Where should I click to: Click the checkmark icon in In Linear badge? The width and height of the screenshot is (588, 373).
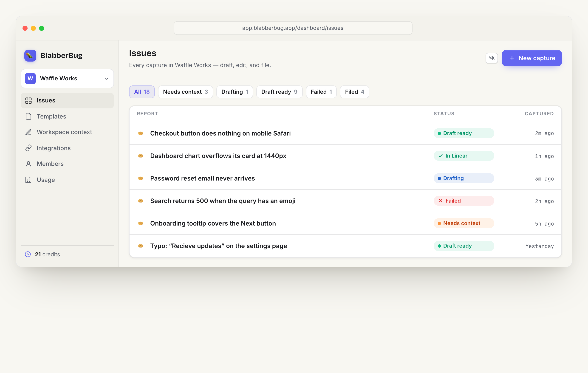click(x=441, y=156)
